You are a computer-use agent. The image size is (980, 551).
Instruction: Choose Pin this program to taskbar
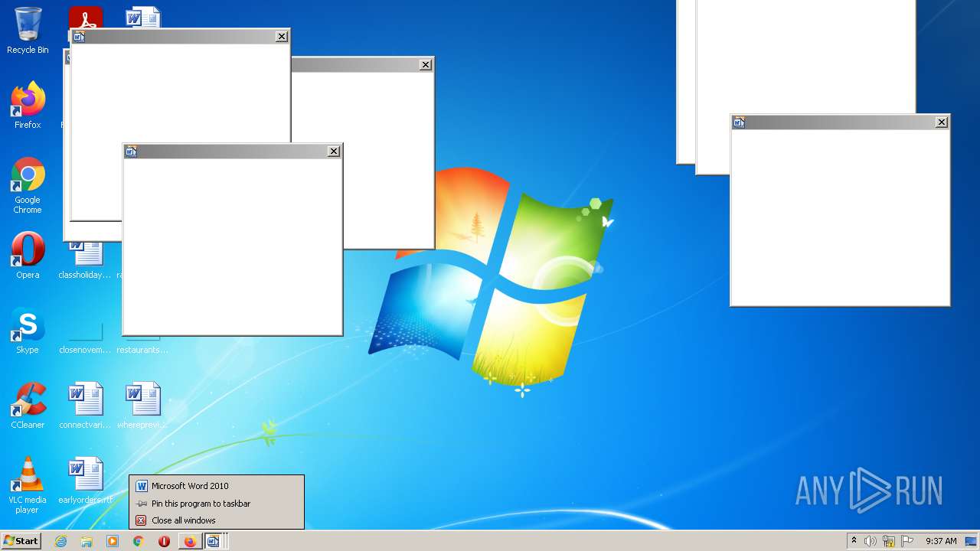tap(217, 504)
